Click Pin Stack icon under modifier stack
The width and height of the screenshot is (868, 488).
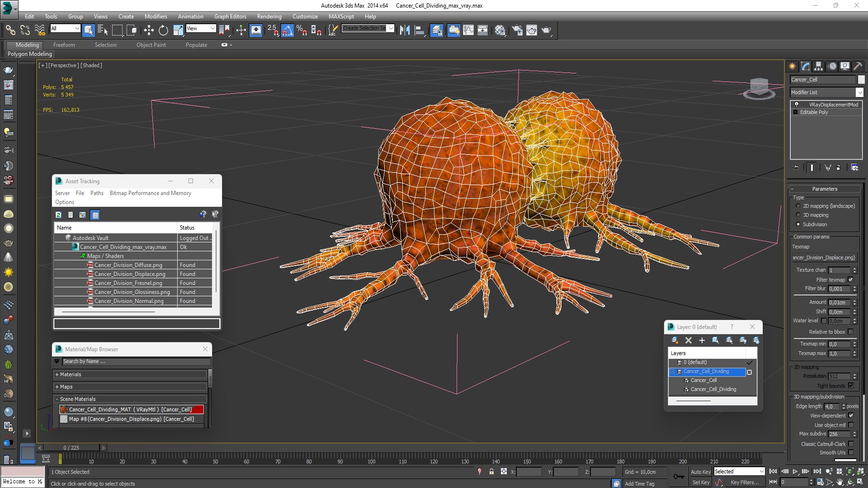pos(796,167)
